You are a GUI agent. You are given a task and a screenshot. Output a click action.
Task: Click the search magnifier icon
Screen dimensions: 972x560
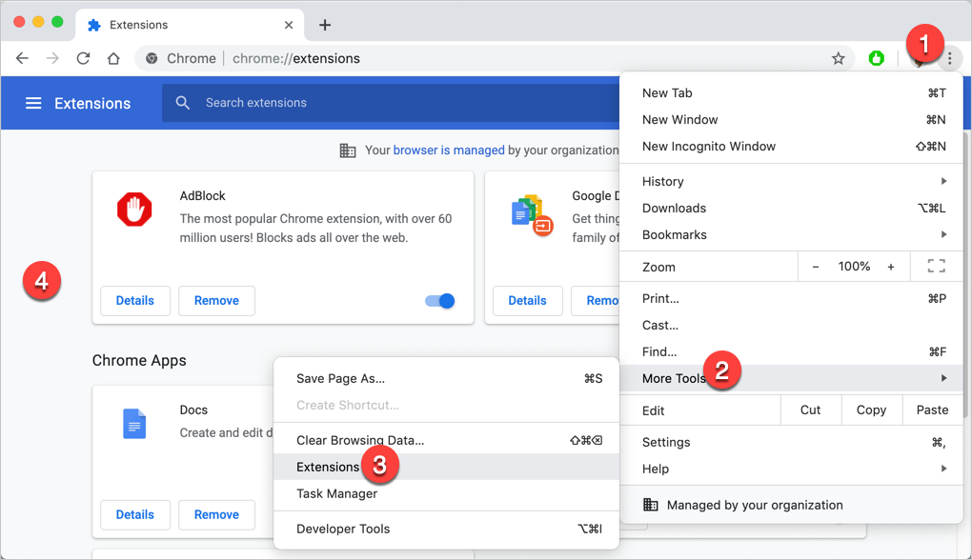(x=182, y=103)
